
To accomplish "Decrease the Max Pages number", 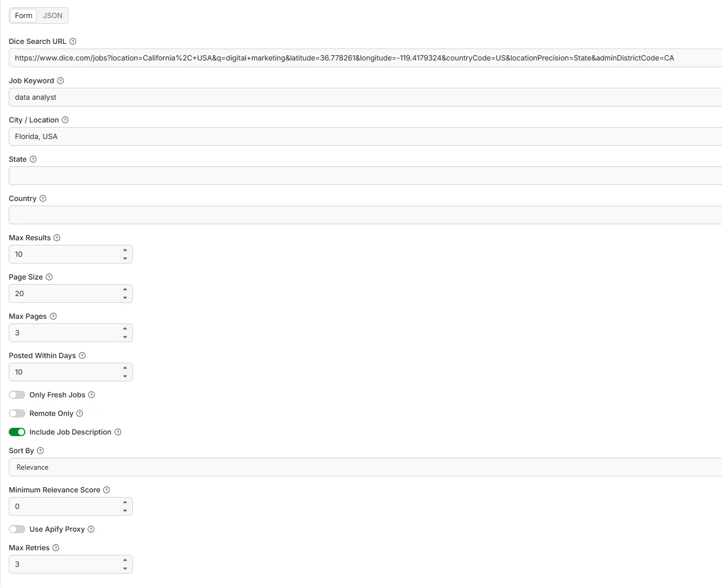I will coord(125,337).
